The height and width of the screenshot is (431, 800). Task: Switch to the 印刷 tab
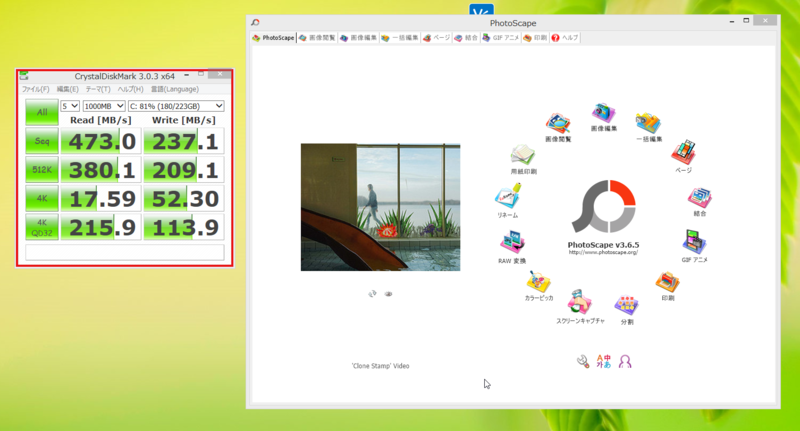[x=535, y=38]
